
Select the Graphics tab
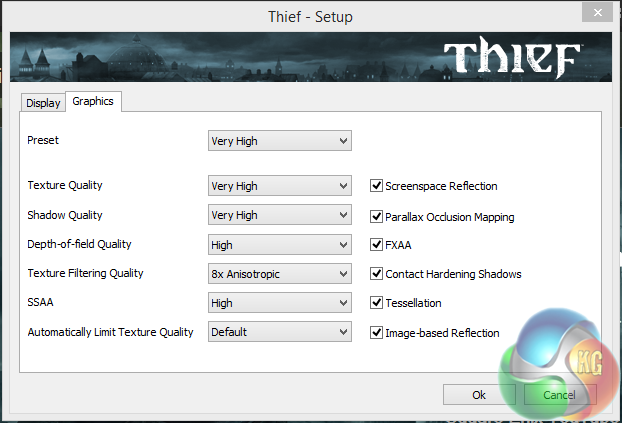pyautogui.click(x=93, y=101)
